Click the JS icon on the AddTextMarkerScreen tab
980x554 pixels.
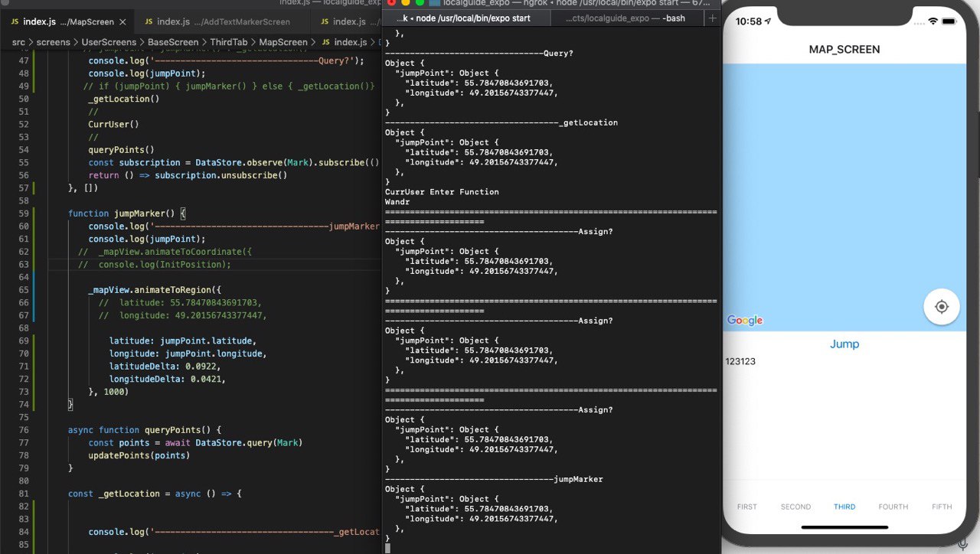point(149,21)
